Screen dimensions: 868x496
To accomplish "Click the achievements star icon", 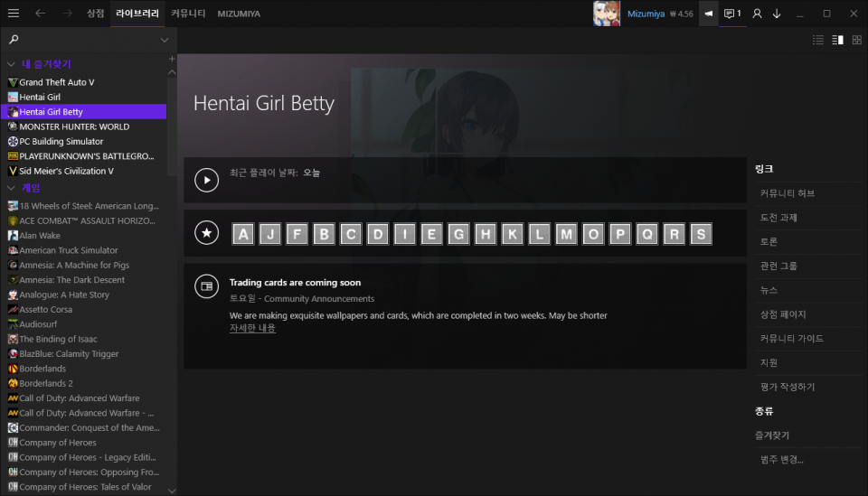I will [206, 233].
